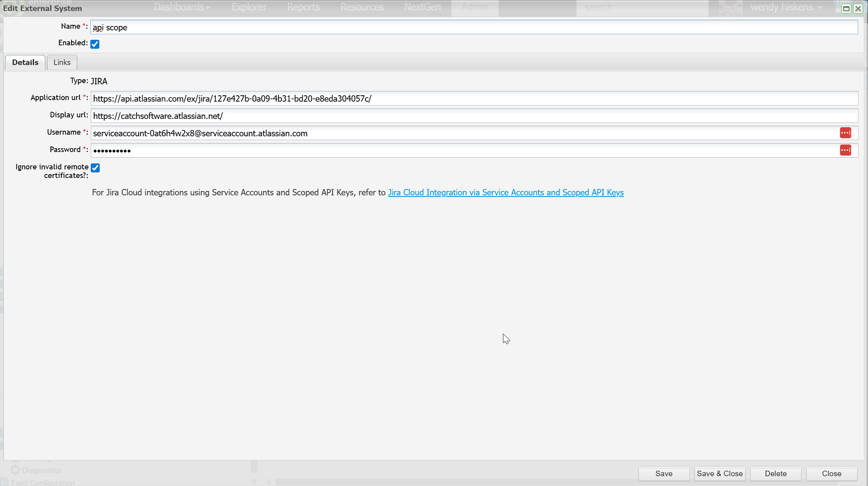
Task: Select the Details tab
Action: [25, 63]
